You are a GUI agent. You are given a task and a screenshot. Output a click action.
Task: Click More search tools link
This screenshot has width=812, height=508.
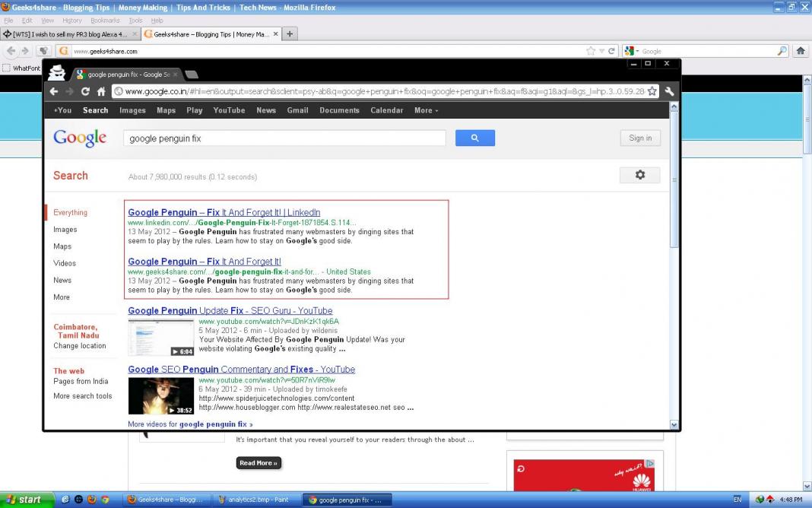coord(83,395)
